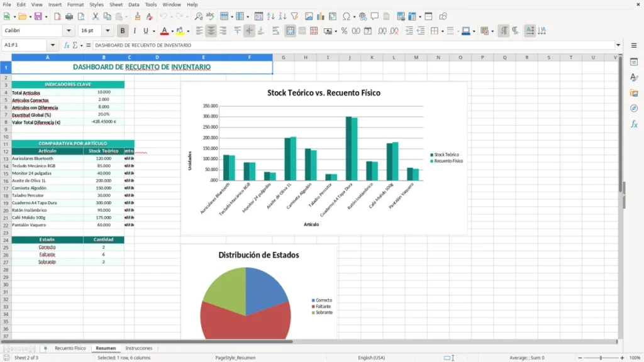
Task: Clear direct formatting icon
Action: pyautogui.click(x=150, y=16)
